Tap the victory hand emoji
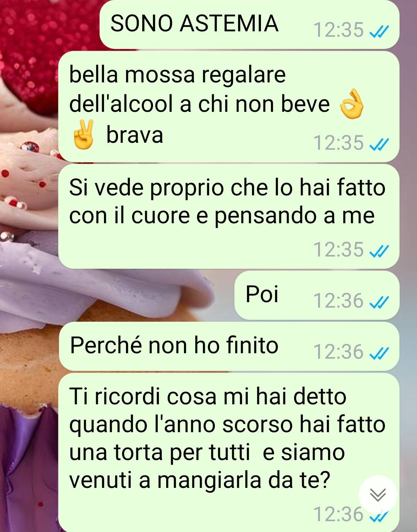The width and height of the screenshot is (417, 532). point(83,135)
